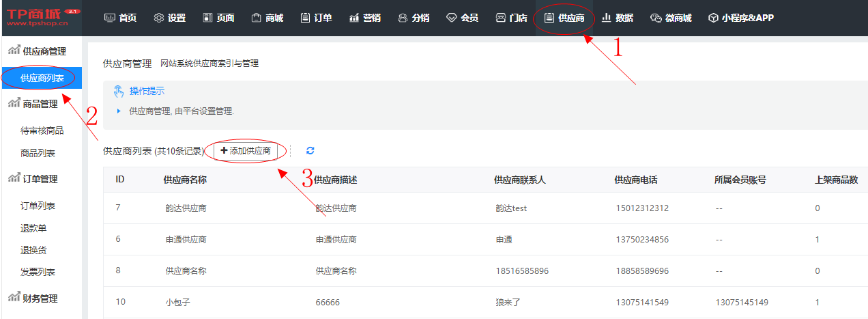Image resolution: width=868 pixels, height=319 pixels.
Task: Open 首页 from the top navigation
Action: (121, 18)
